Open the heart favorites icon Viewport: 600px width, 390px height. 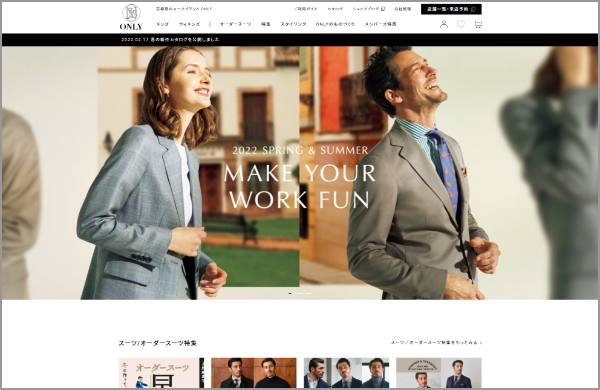click(x=461, y=24)
